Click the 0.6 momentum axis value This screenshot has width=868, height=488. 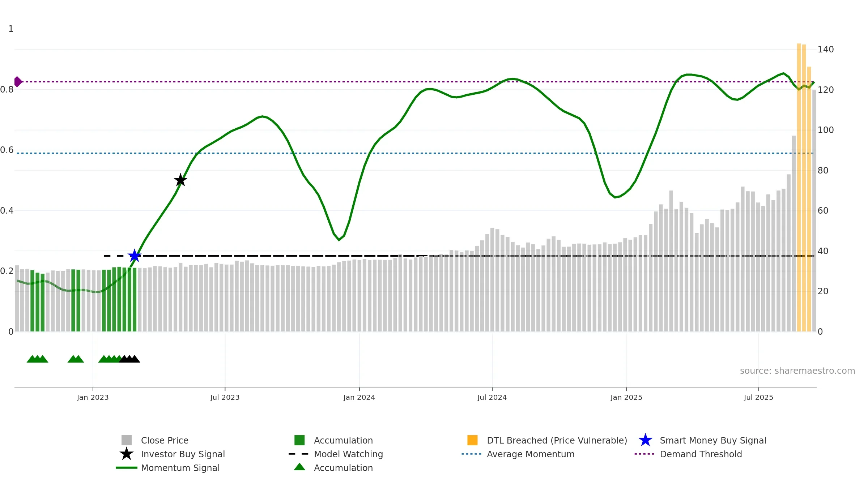click(7, 150)
